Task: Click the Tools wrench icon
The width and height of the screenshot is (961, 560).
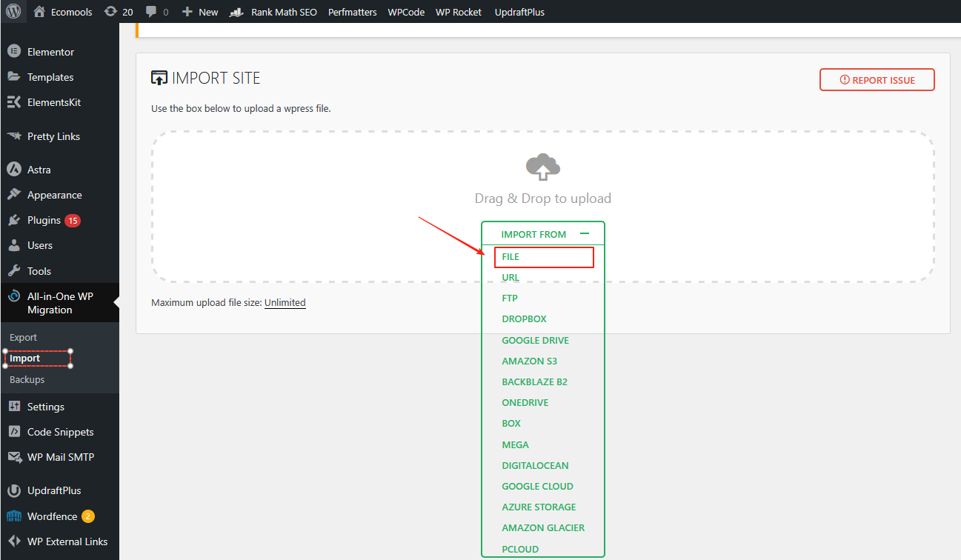Action: (13, 271)
